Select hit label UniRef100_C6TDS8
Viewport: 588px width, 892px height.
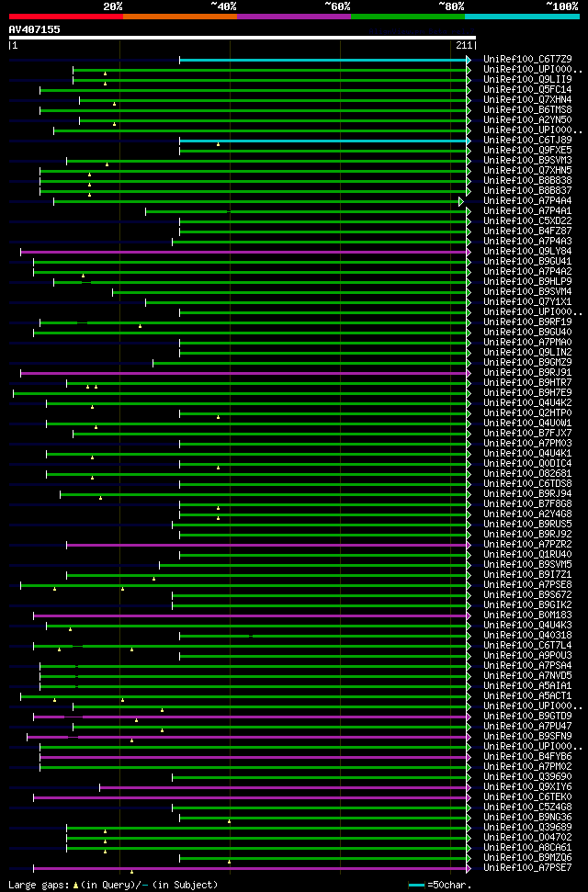(527, 483)
